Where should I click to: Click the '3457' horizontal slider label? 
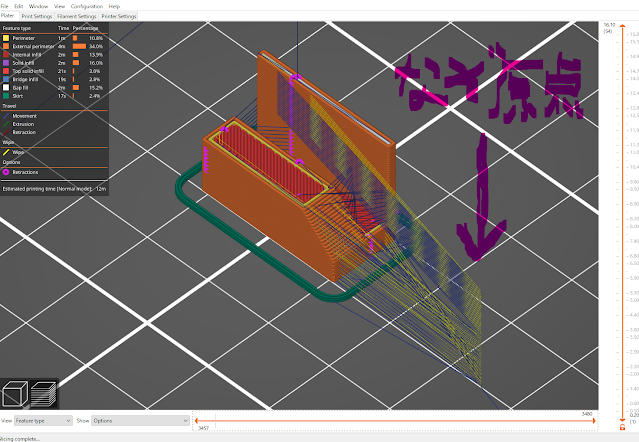(203, 428)
